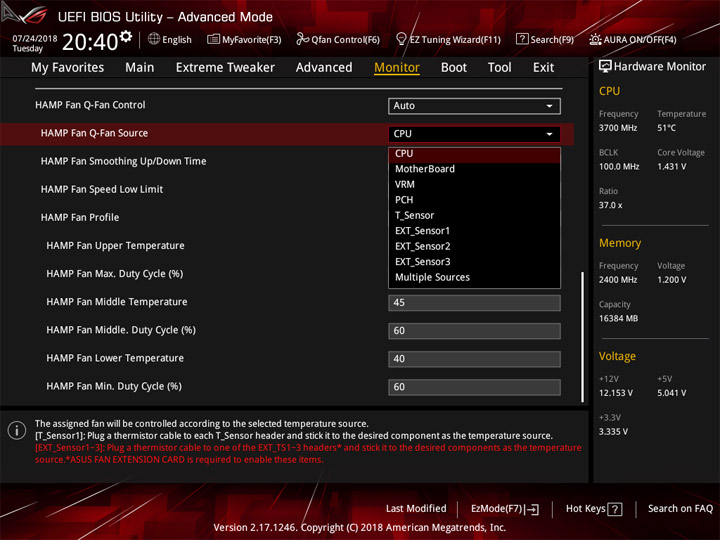Pick PCH as fan source

click(x=474, y=200)
